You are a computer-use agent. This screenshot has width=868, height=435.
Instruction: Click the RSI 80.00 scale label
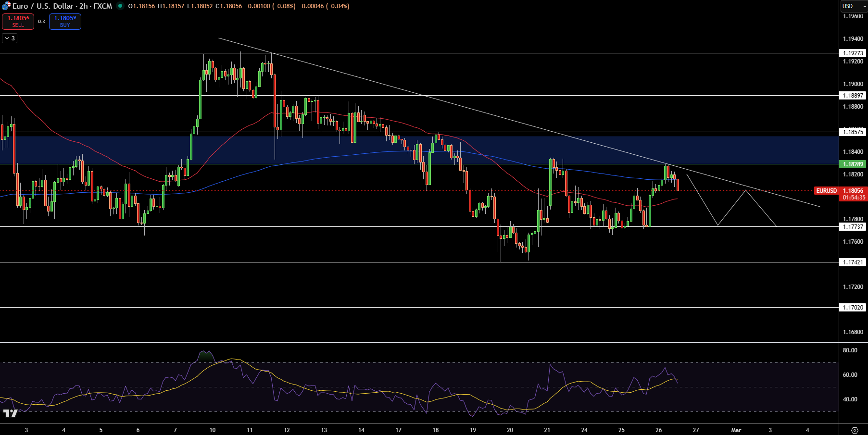(850, 350)
